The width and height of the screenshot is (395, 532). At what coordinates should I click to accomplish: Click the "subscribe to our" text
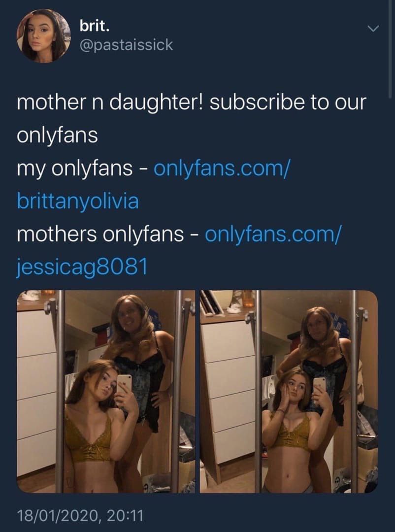point(288,102)
